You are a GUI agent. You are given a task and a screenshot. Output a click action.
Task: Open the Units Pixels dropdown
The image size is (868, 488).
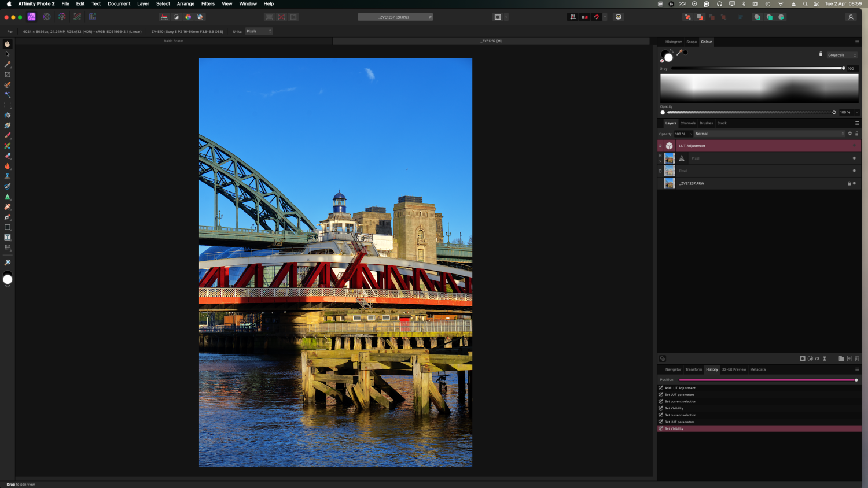(x=259, y=31)
